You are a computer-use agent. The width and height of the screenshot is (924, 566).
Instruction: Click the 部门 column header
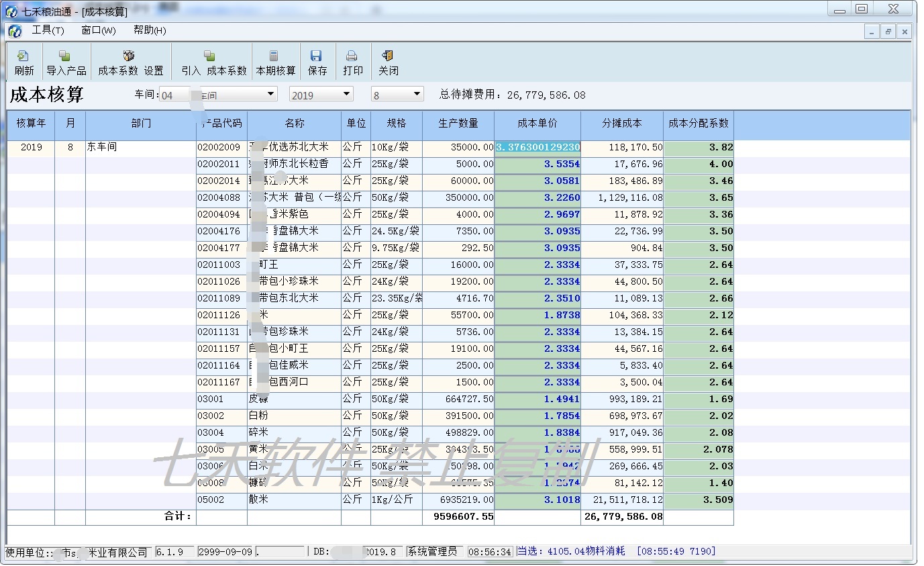click(x=141, y=124)
